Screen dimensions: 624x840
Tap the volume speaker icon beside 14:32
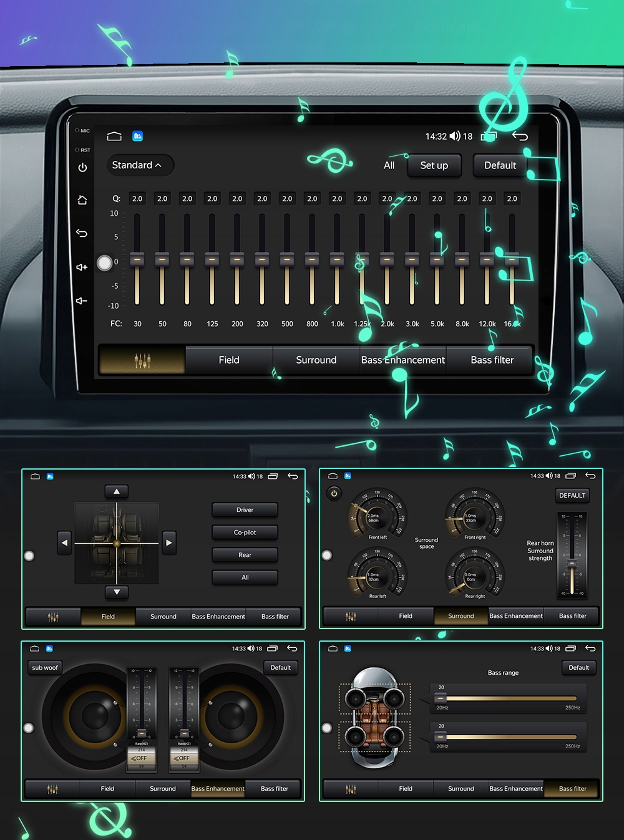[455, 136]
